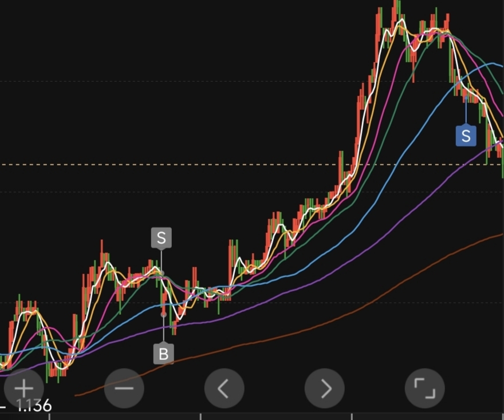
Task: Move chart right with forward arrow
Action: coord(325,389)
